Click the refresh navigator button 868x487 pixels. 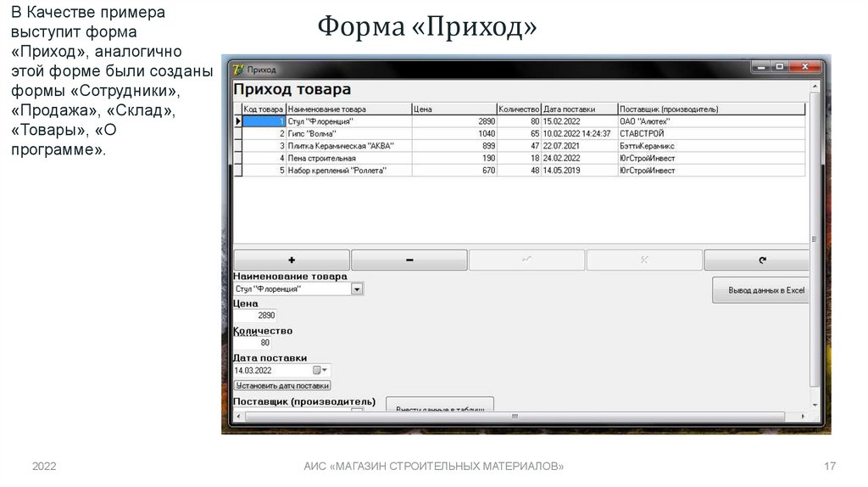pyautogui.click(x=757, y=260)
